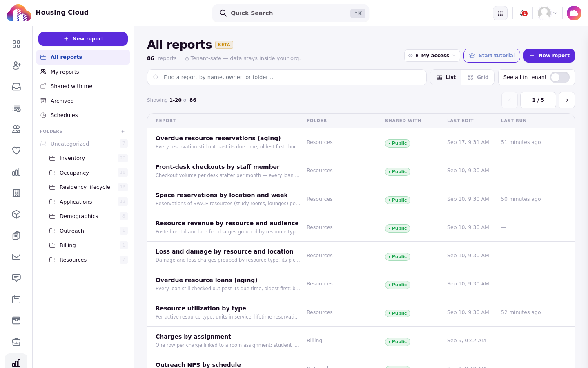Screen dimensions: 588x368
Task: Open the building icon in left rail
Action: 16,193
